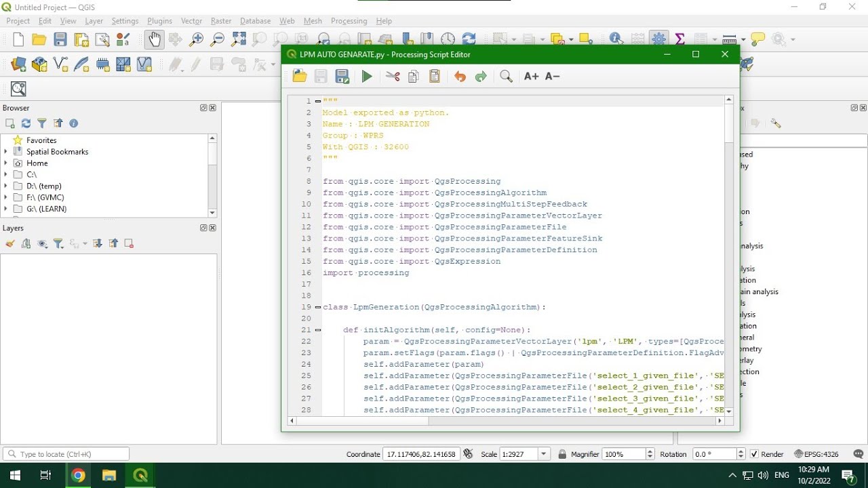Open the Style Manager icon
The height and width of the screenshot is (488, 868).
123,39
